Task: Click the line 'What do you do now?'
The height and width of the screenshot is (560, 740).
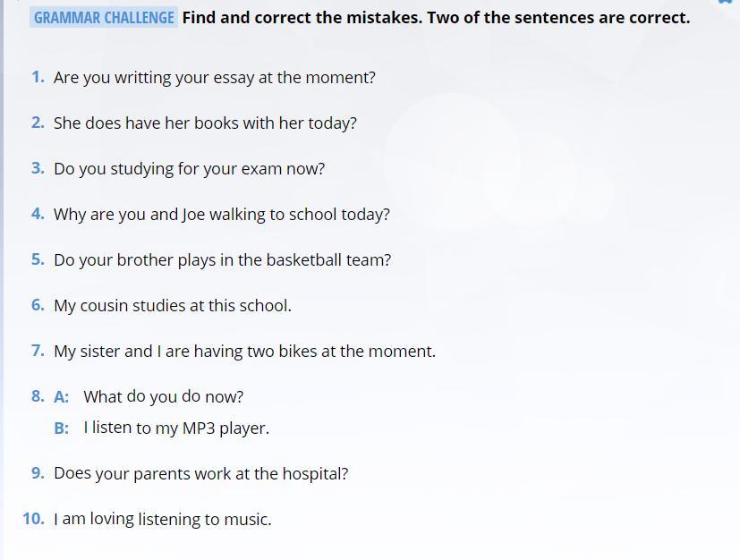Action: [163, 397]
